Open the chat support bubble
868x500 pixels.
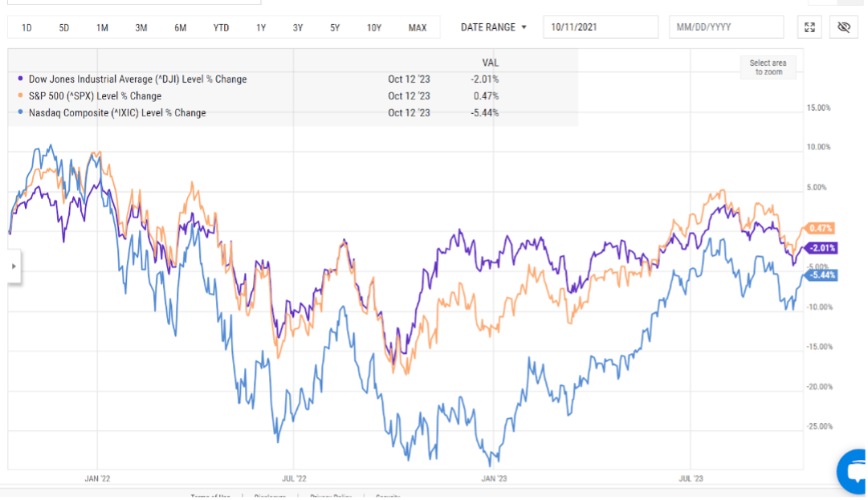853,473
